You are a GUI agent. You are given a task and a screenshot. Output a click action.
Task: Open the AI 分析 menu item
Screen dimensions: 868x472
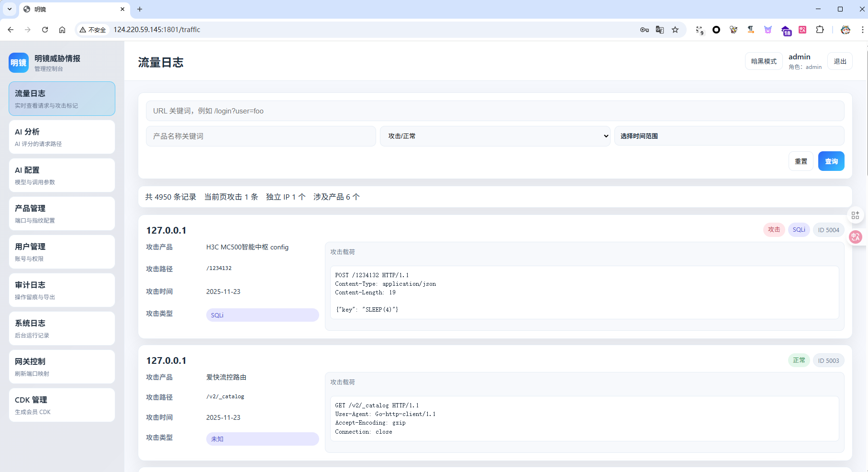62,137
